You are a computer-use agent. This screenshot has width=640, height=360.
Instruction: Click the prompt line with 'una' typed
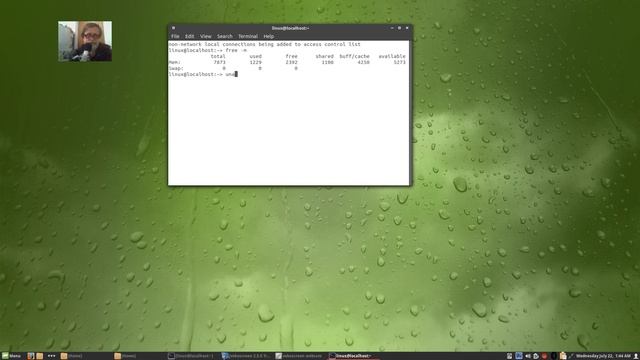203,74
